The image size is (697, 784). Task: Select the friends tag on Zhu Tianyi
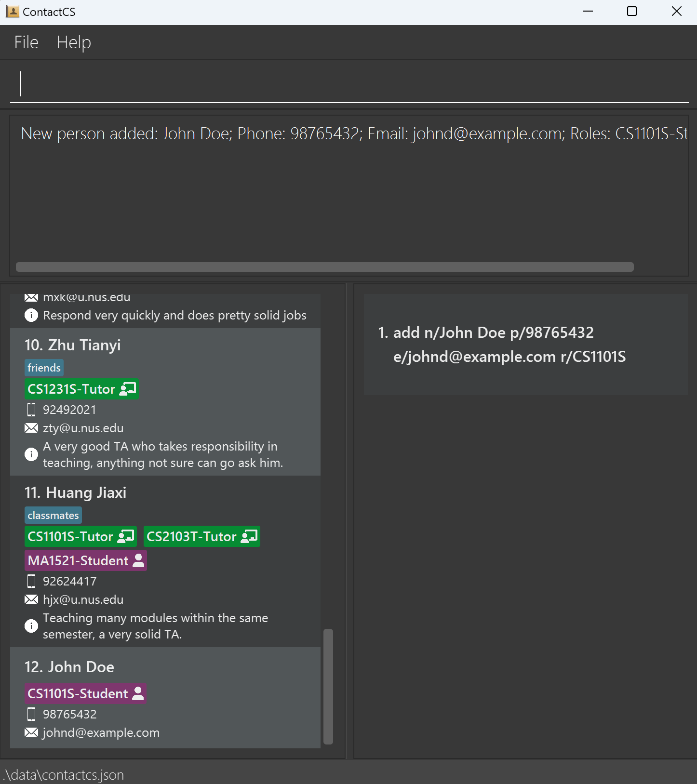pyautogui.click(x=44, y=368)
